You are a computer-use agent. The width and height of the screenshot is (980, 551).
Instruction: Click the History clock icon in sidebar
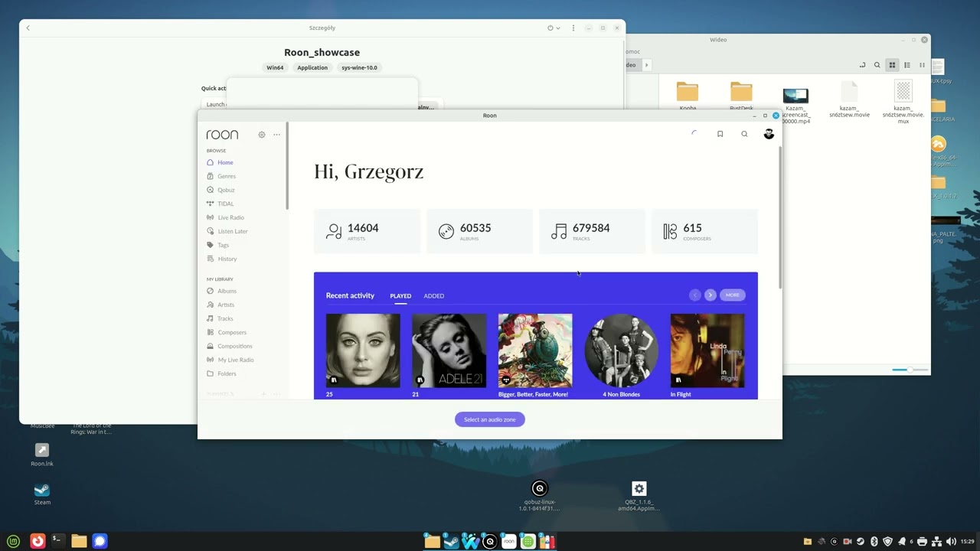tap(211, 259)
